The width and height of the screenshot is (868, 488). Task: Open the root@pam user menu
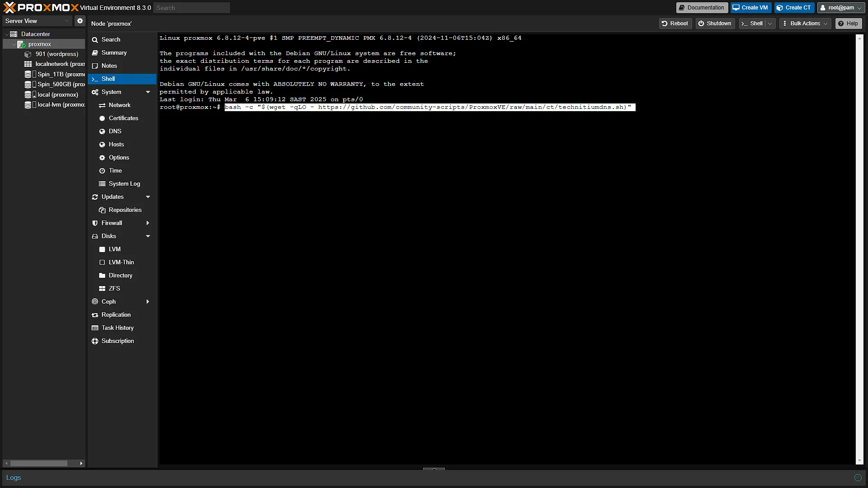(841, 8)
